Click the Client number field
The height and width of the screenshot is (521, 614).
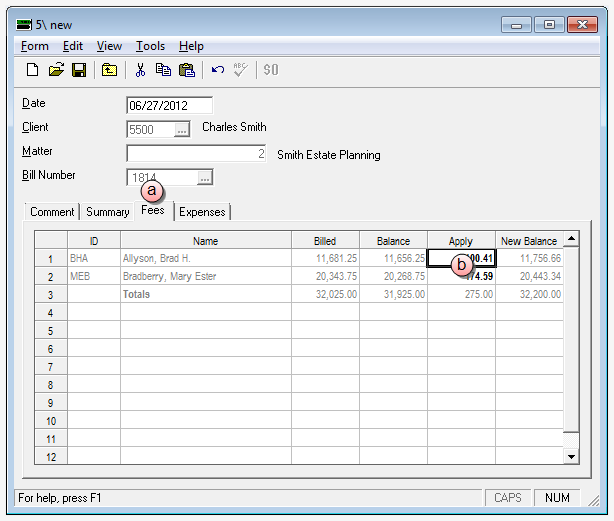click(x=151, y=130)
